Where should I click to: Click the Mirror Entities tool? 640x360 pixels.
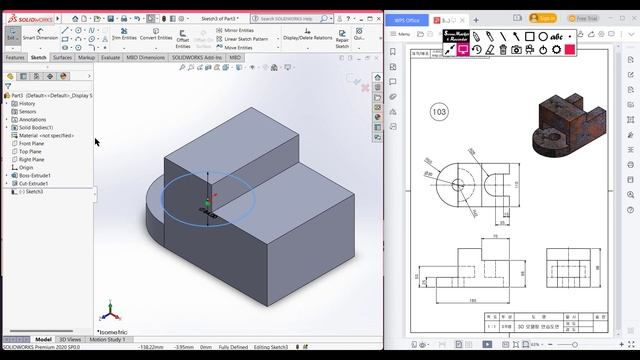click(235, 30)
